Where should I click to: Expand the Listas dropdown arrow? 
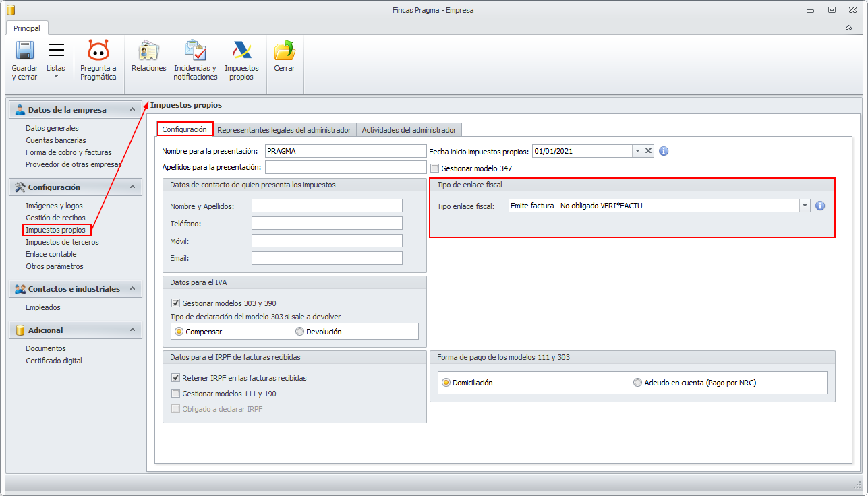(x=56, y=76)
